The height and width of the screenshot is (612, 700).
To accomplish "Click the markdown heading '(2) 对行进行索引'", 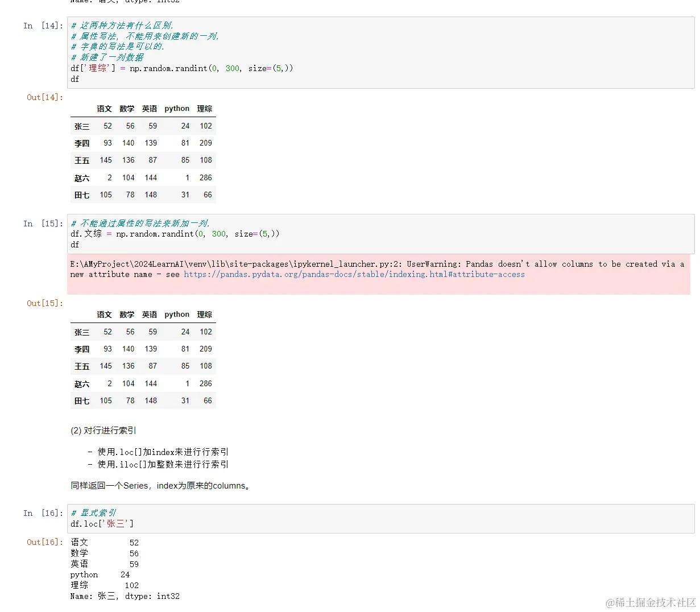I will [103, 431].
